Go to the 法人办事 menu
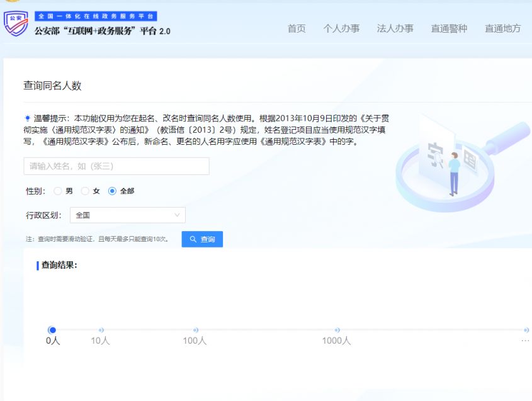The height and width of the screenshot is (401, 532). (395, 28)
